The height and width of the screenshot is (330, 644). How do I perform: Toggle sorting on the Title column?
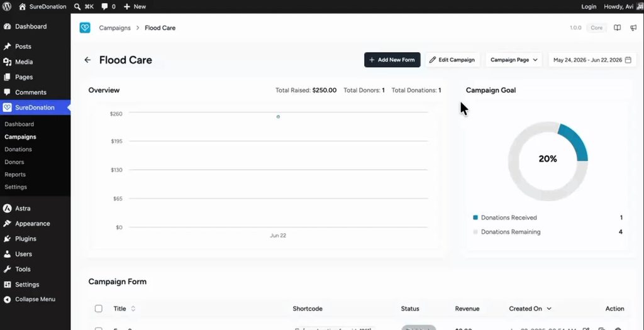coord(133,309)
